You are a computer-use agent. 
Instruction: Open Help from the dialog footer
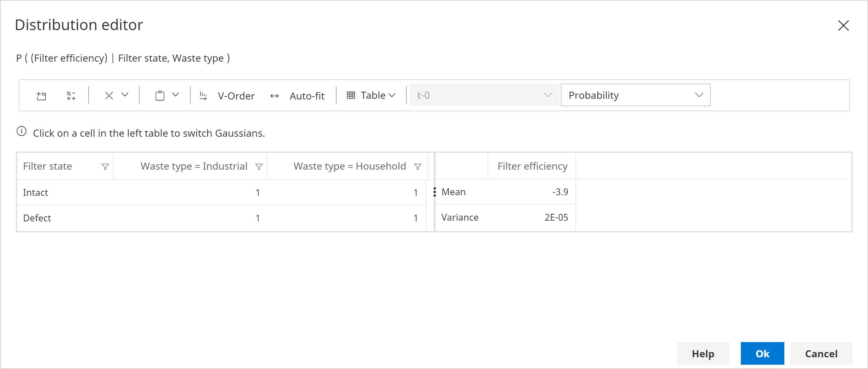[702, 353]
